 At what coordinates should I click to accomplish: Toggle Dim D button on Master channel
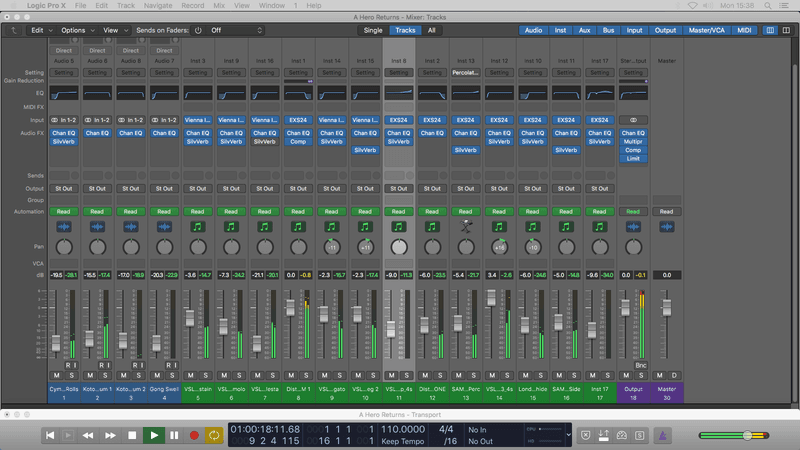click(x=674, y=375)
